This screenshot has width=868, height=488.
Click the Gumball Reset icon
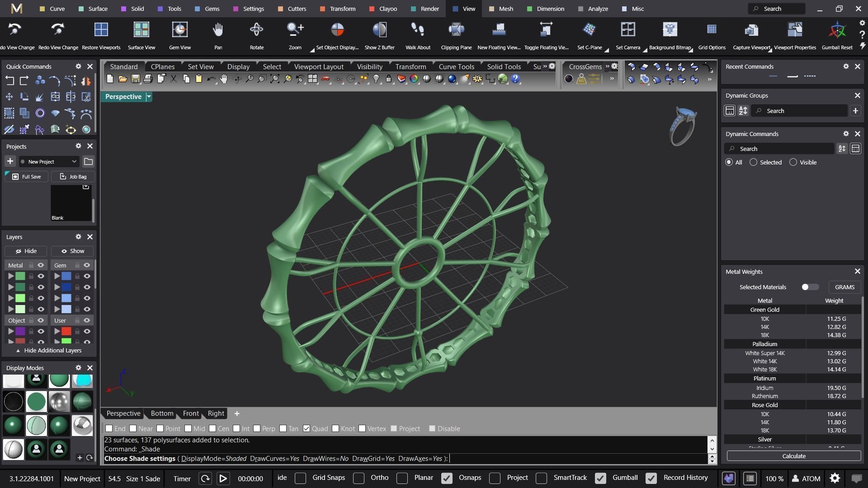pyautogui.click(x=837, y=30)
